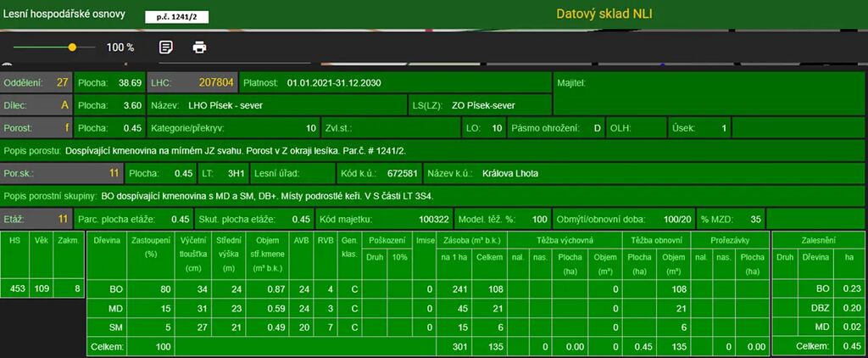The height and width of the screenshot is (358, 868).
Task: Click the Datový sklad NLI title
Action: [604, 14]
